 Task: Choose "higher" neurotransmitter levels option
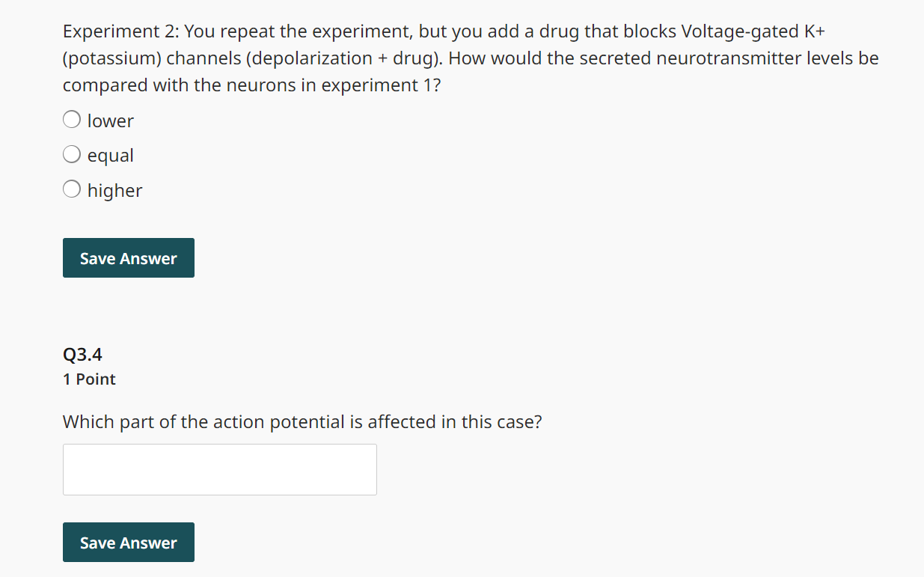[x=71, y=189]
